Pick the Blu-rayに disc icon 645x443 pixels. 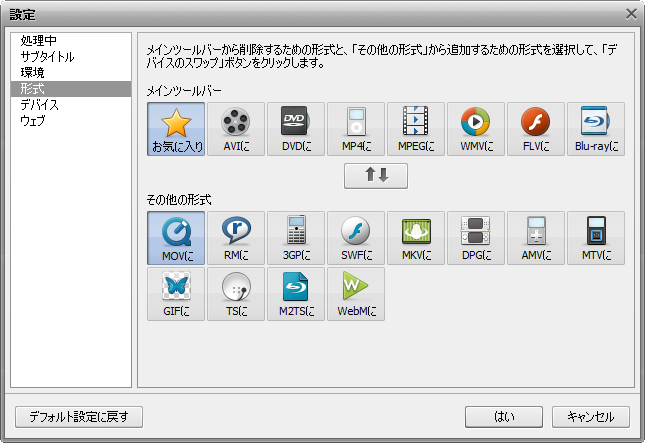point(596,129)
